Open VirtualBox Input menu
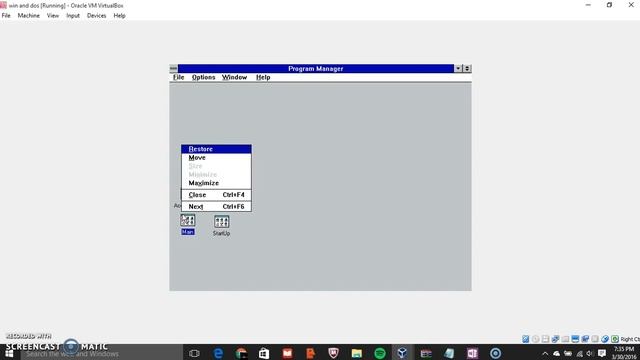 [73, 16]
